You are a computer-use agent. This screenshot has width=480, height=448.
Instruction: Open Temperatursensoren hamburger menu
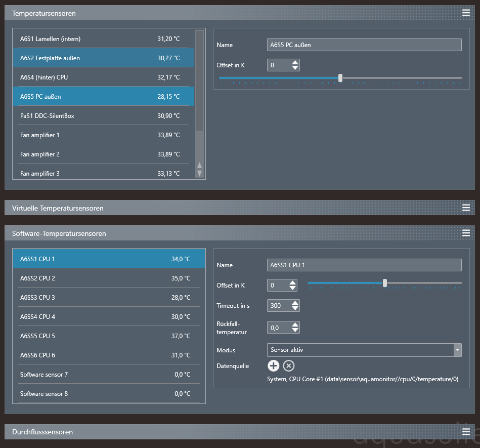[466, 13]
